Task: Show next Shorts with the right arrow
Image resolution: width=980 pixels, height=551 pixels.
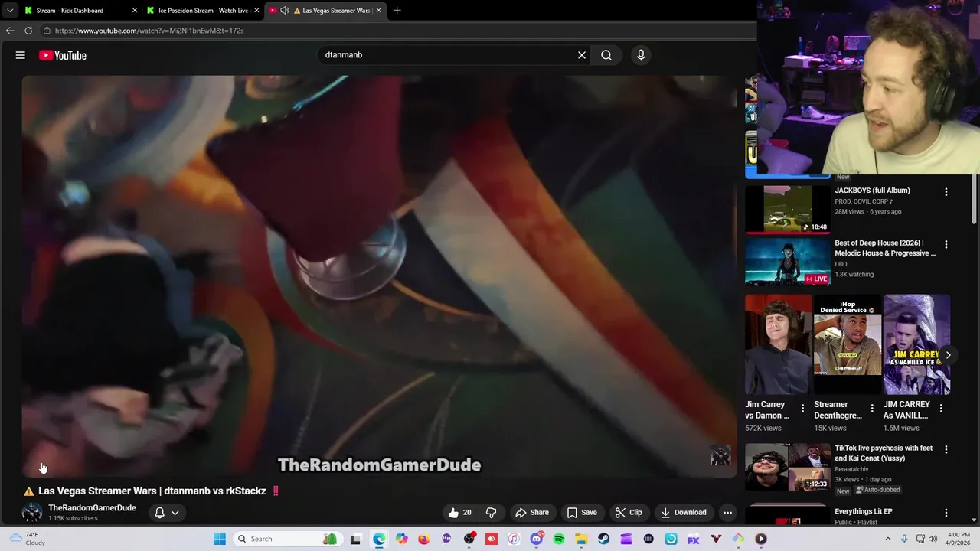Action: 948,355
